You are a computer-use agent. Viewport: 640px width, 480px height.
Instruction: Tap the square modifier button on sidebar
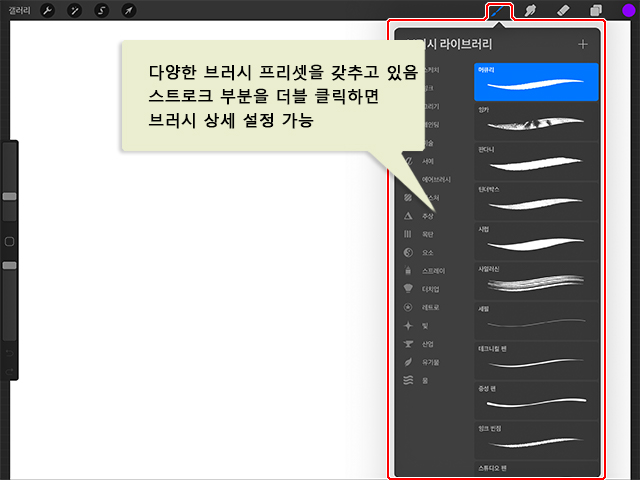click(x=9, y=241)
